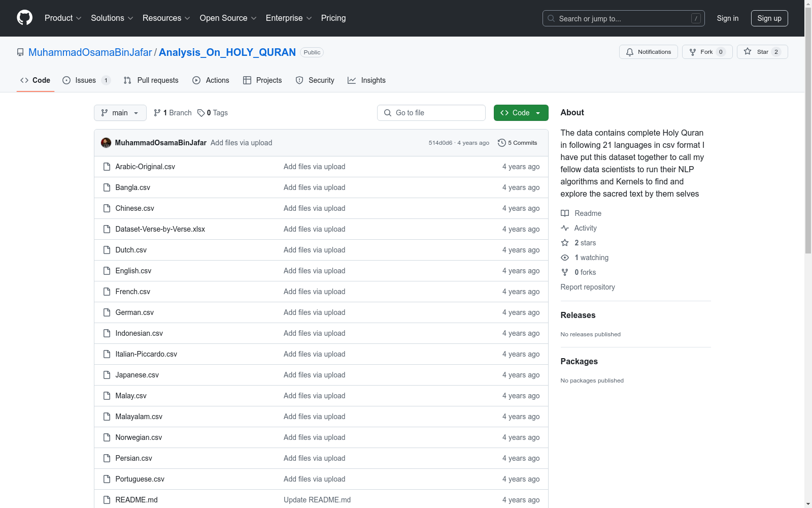Click the file icon beside README.md
Image resolution: width=812 pixels, height=508 pixels.
coord(107,500)
